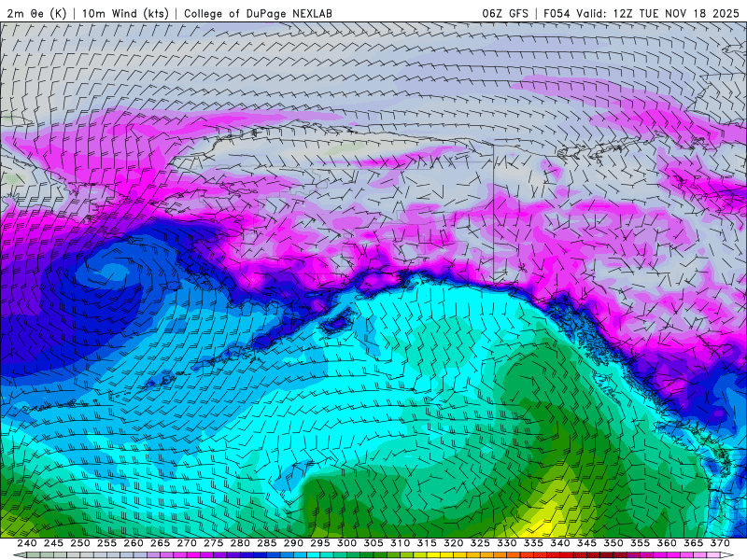The width and height of the screenshot is (747, 560).
Task: Select the 305 scale number
Action: tap(373, 543)
